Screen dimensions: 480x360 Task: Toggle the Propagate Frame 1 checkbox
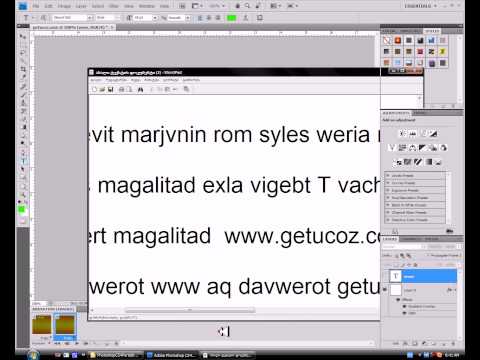click(428, 255)
